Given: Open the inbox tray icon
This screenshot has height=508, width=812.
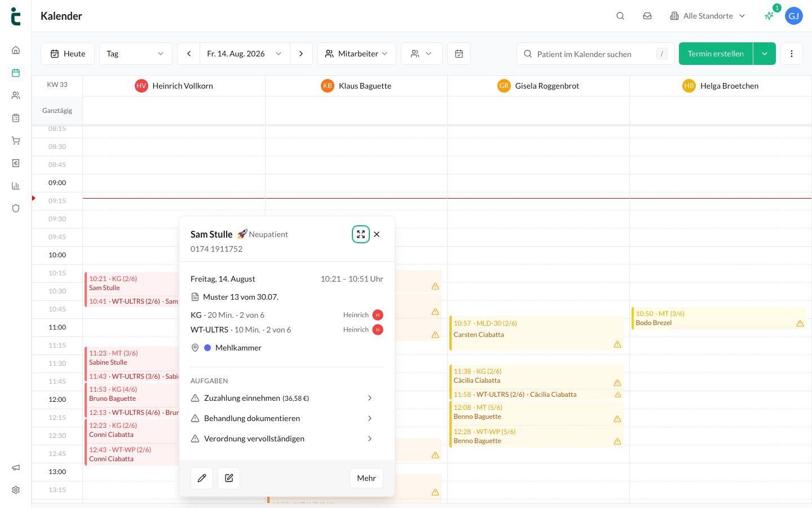Looking at the screenshot, I should point(647,16).
